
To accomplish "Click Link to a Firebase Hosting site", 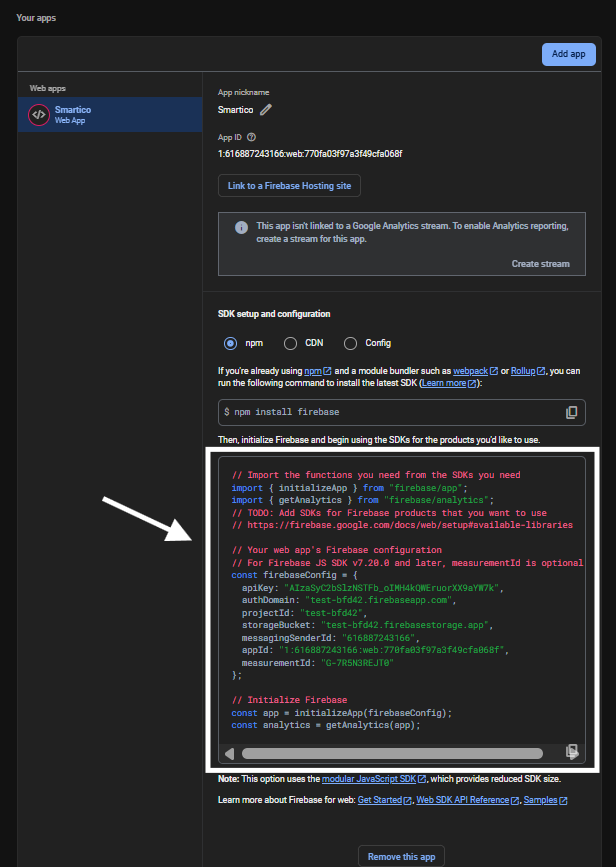I will coord(289,186).
